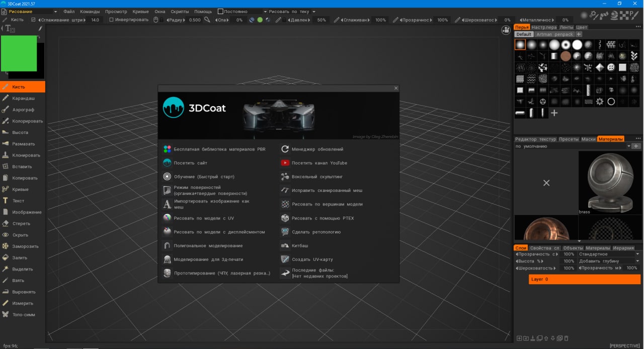
Task: Choose the Клонировать clone tool
Action: [26, 155]
